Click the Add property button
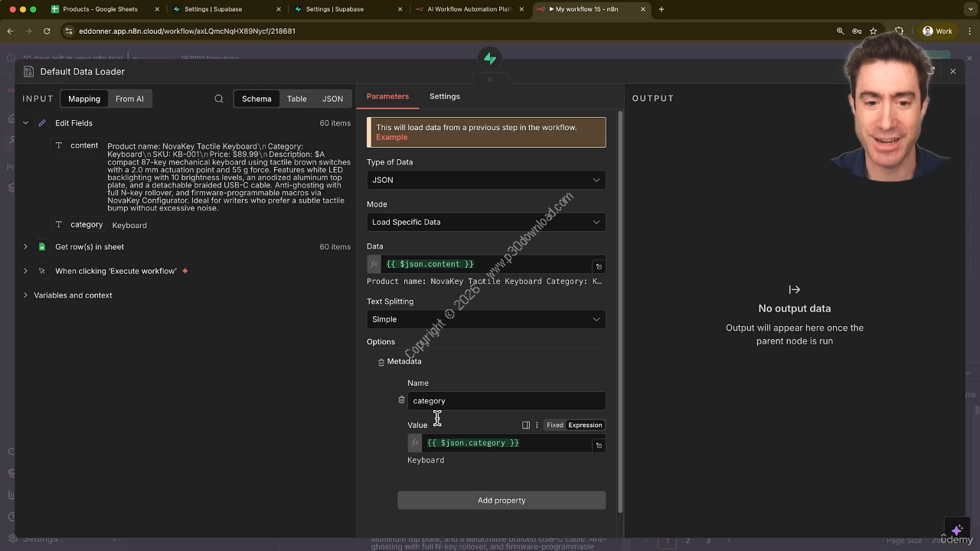The image size is (980, 551). [x=501, y=500]
